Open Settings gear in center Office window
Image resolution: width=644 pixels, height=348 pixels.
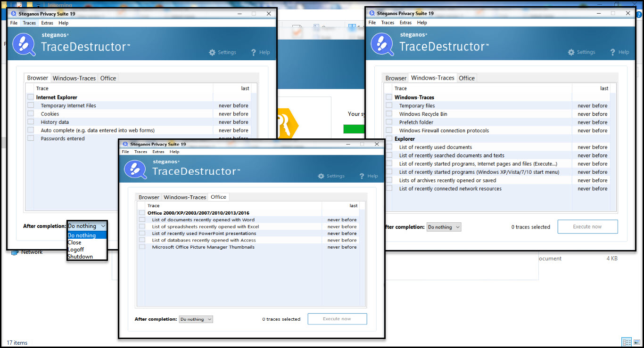321,176
